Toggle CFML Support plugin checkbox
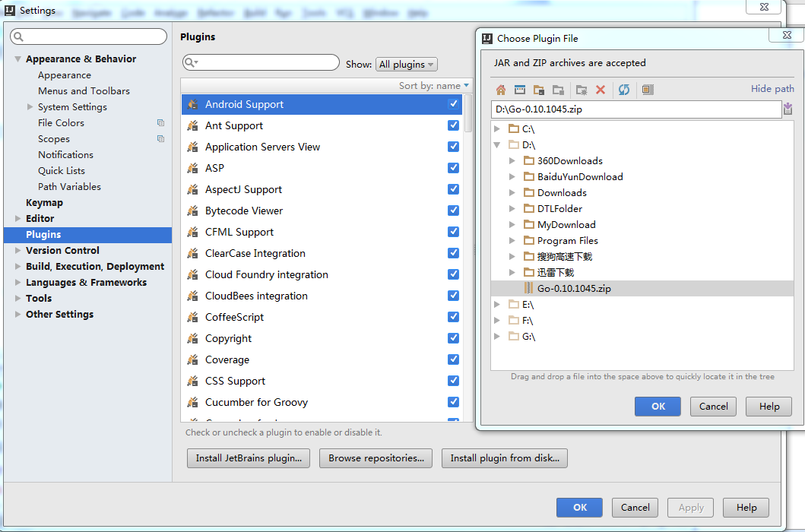Screen dimensions: 805x532 (x=453, y=232)
